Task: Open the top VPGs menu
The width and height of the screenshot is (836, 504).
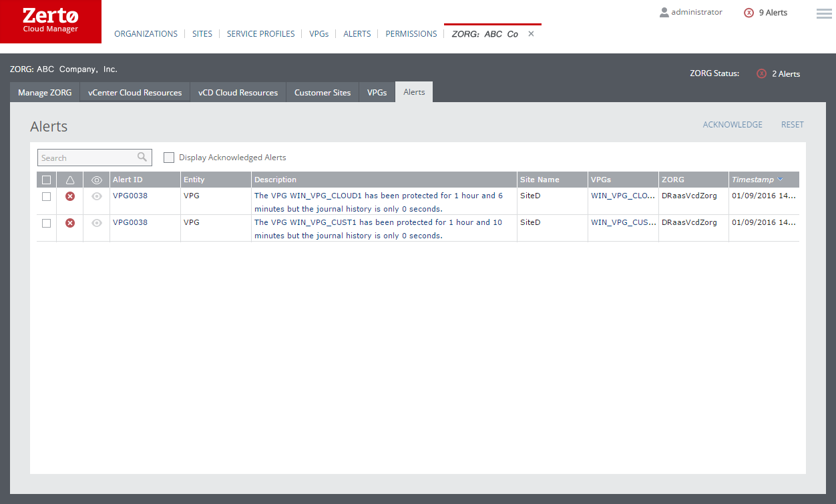Action: pos(319,34)
